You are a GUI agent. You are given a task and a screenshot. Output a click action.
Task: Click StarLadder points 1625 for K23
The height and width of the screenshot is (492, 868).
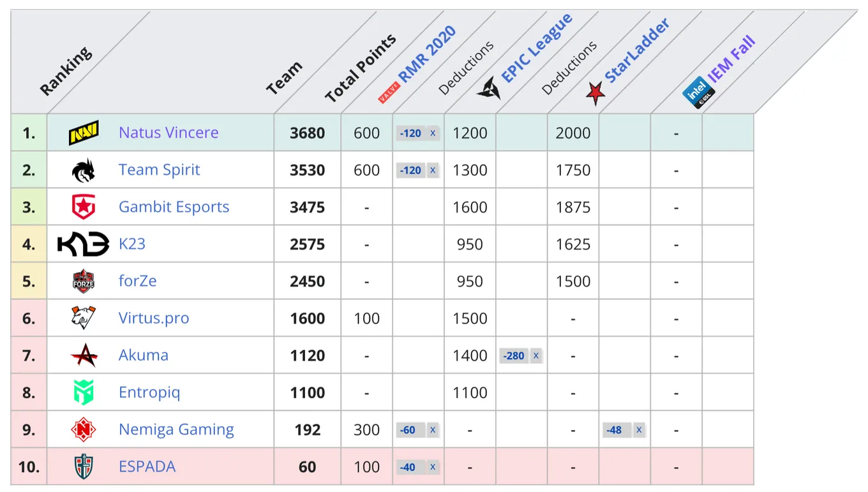(573, 244)
